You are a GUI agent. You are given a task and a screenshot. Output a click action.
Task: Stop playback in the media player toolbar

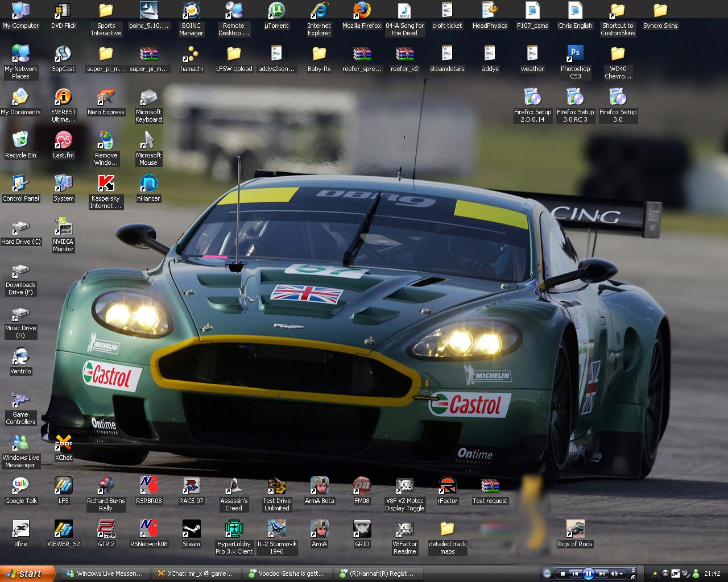562,573
